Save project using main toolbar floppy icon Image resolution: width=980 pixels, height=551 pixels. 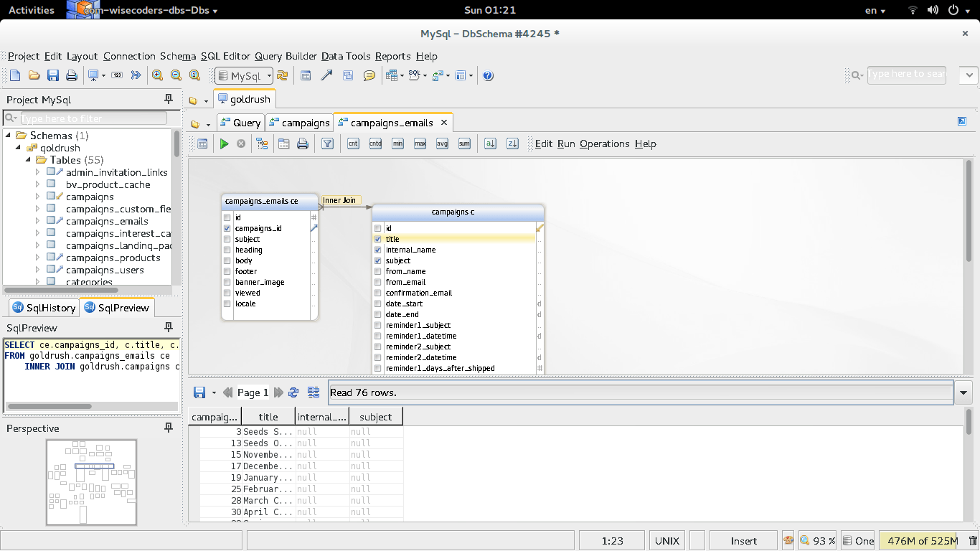pyautogui.click(x=52, y=75)
